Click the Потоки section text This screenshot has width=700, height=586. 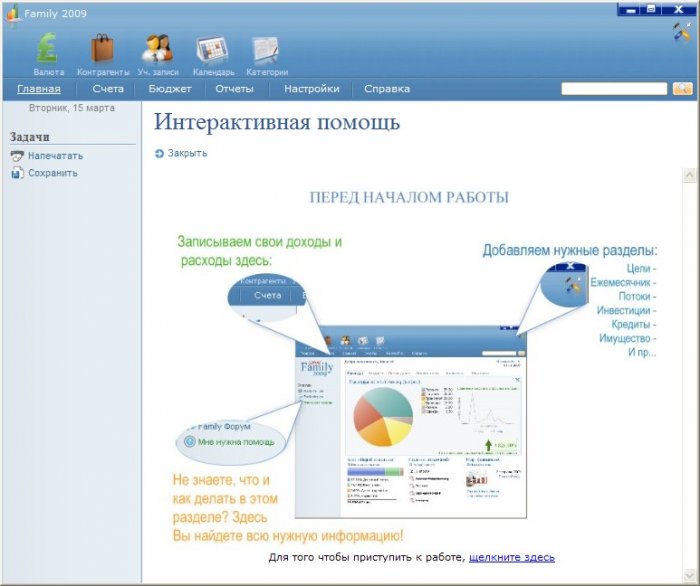point(637,296)
